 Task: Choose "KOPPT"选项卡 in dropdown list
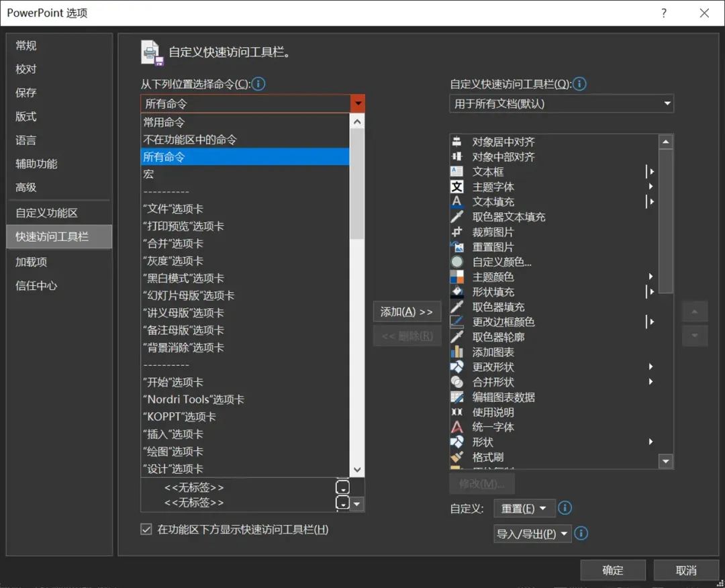pos(245,416)
